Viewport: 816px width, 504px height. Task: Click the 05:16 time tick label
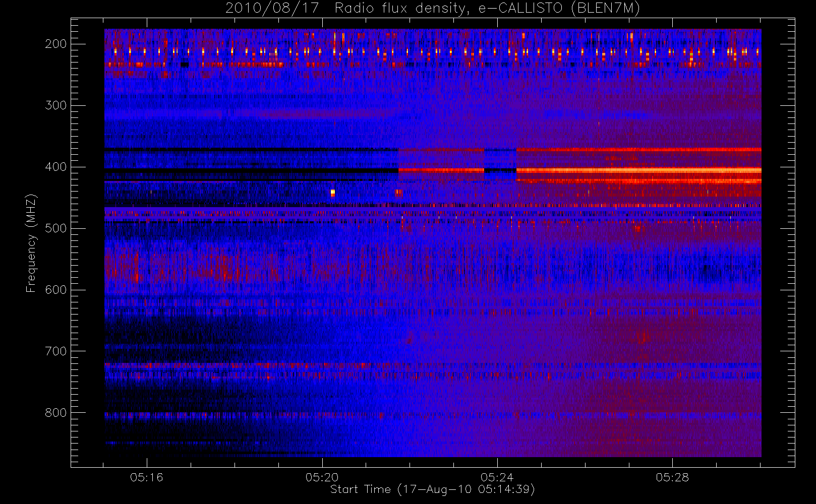pyautogui.click(x=147, y=477)
